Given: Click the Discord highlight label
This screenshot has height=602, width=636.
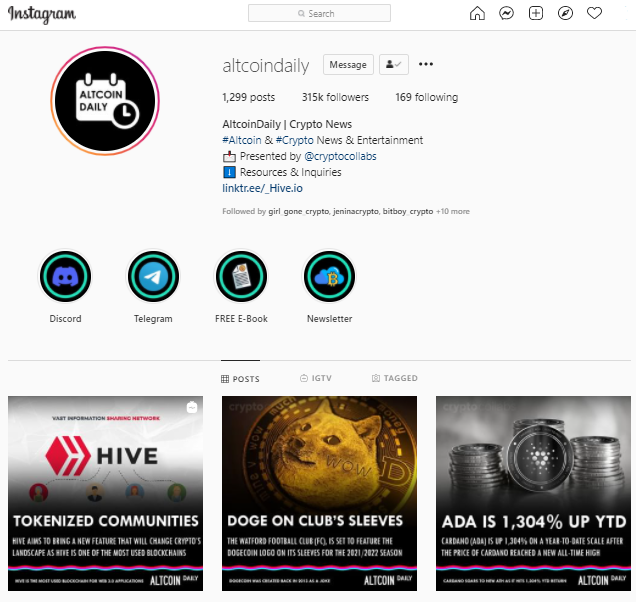Looking at the screenshot, I should 65,319.
